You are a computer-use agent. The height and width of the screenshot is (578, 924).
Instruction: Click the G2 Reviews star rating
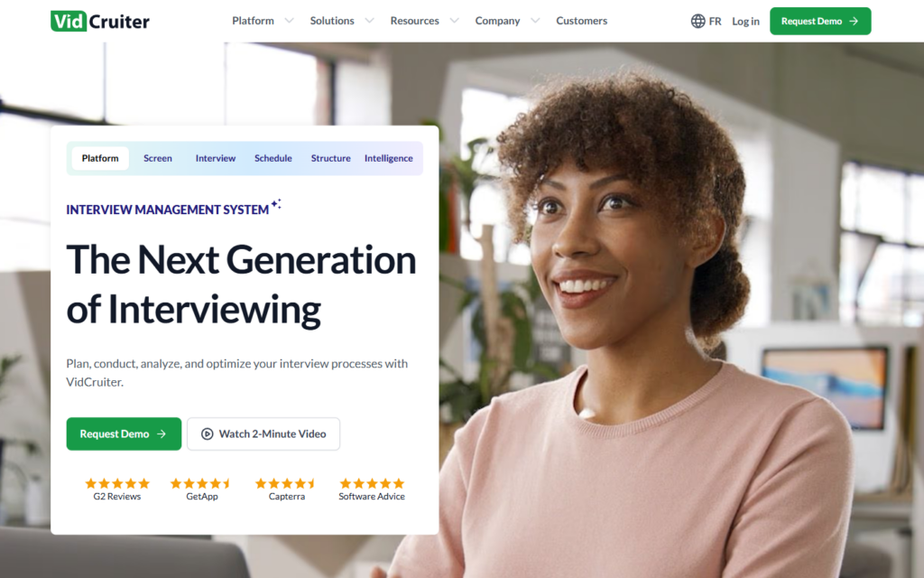click(117, 484)
